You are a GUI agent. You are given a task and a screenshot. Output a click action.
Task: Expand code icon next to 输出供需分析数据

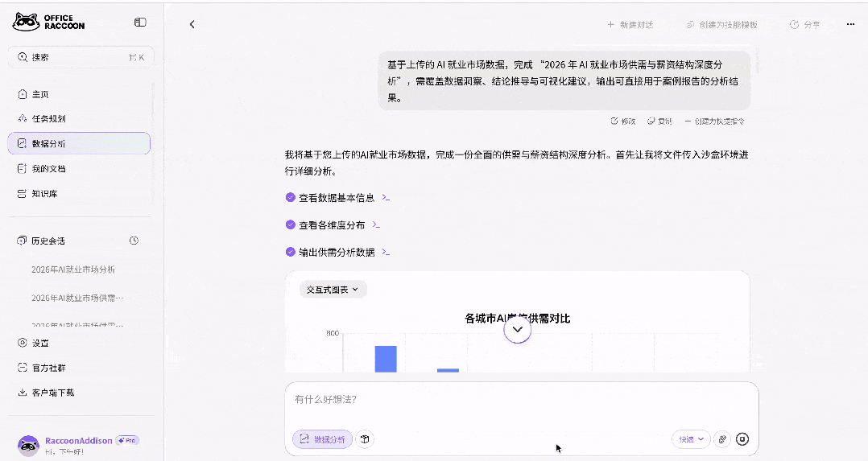pyautogui.click(x=386, y=253)
